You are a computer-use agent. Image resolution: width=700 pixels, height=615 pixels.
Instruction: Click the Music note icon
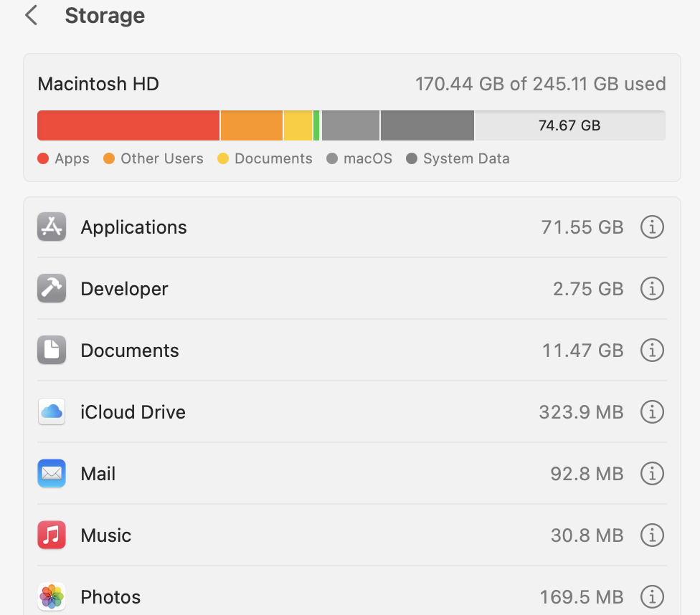(x=52, y=535)
